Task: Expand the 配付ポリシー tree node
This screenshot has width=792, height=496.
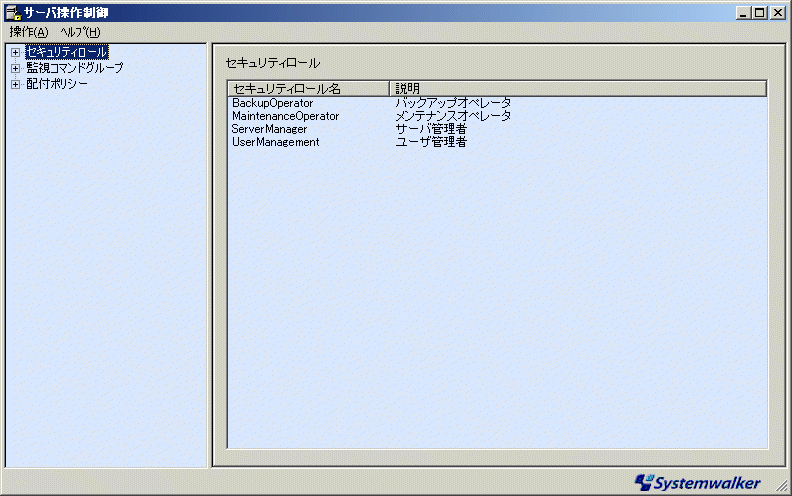Action: [15, 84]
